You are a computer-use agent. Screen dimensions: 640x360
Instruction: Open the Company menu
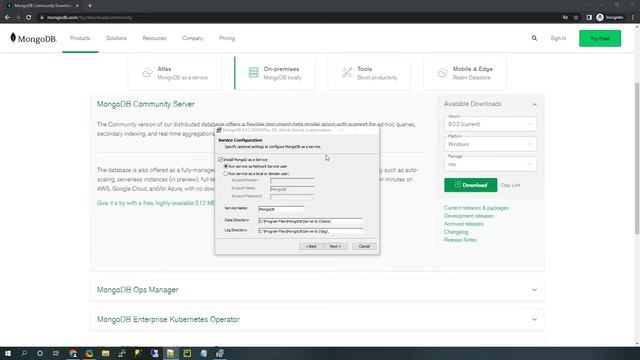pos(193,38)
